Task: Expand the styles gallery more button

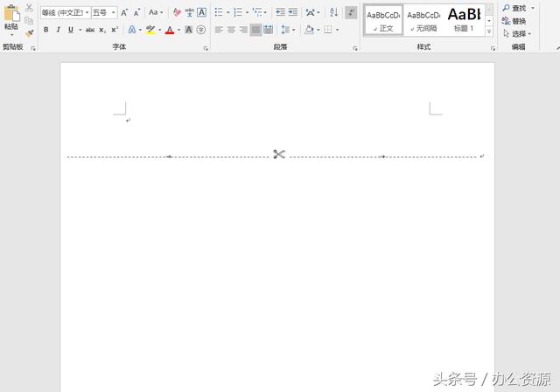Action: [489, 31]
